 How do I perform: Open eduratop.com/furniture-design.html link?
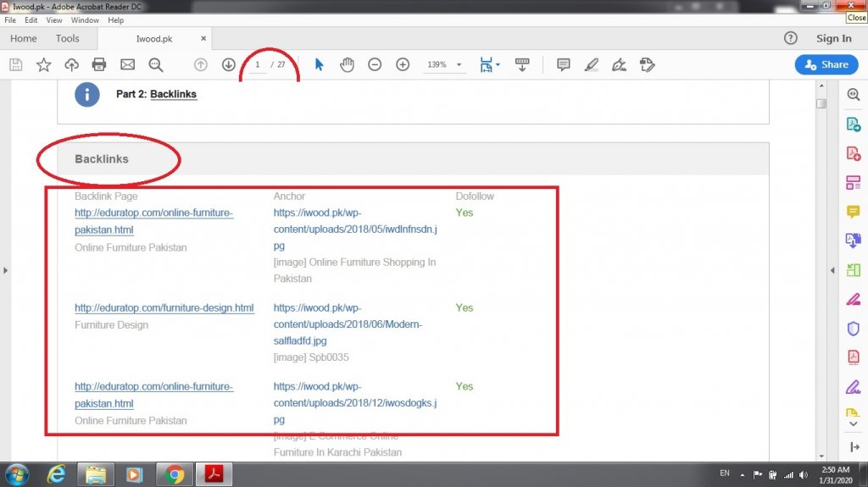pos(164,307)
